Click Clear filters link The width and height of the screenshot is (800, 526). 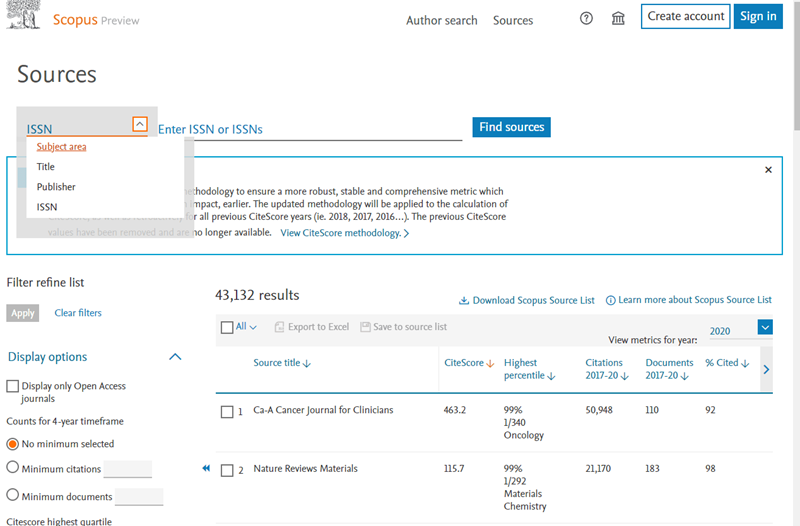(x=78, y=313)
